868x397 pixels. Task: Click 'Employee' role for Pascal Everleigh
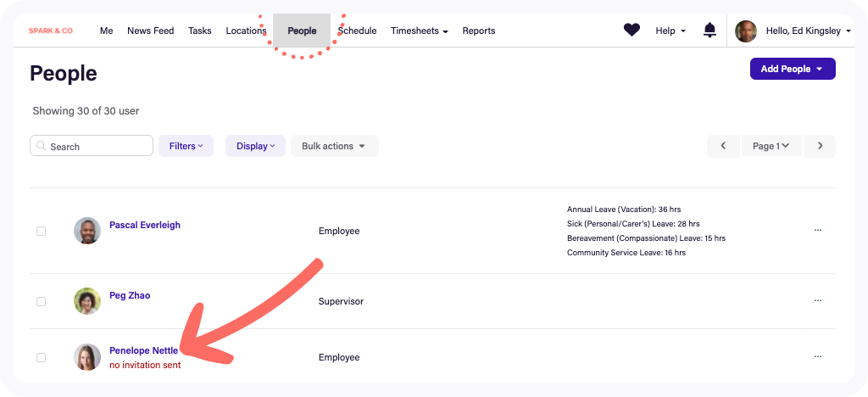pyautogui.click(x=339, y=231)
